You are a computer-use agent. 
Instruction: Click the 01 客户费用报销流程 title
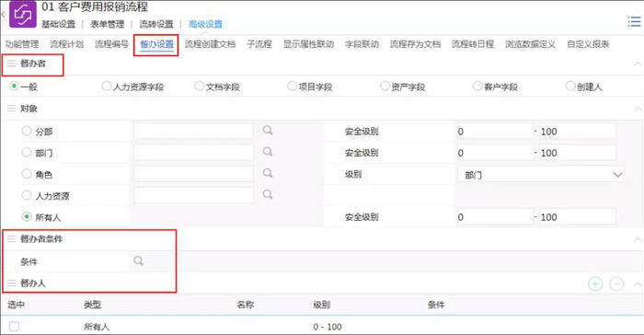[95, 7]
